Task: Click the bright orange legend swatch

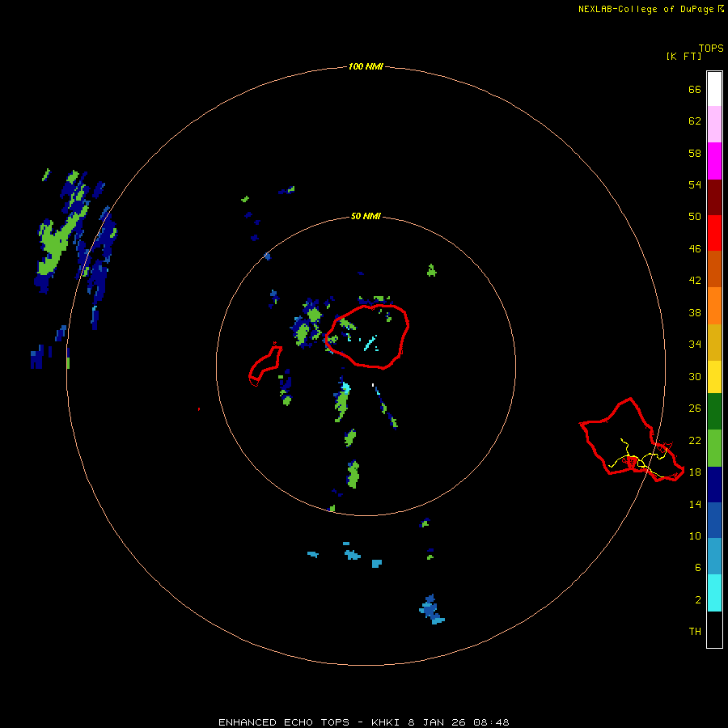Action: click(x=714, y=306)
